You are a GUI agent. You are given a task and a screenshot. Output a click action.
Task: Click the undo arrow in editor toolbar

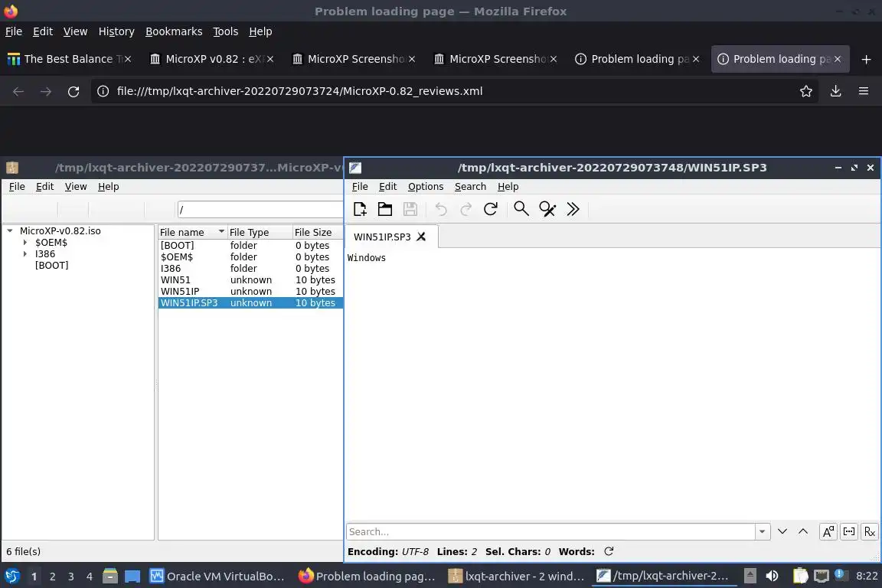[441, 209]
